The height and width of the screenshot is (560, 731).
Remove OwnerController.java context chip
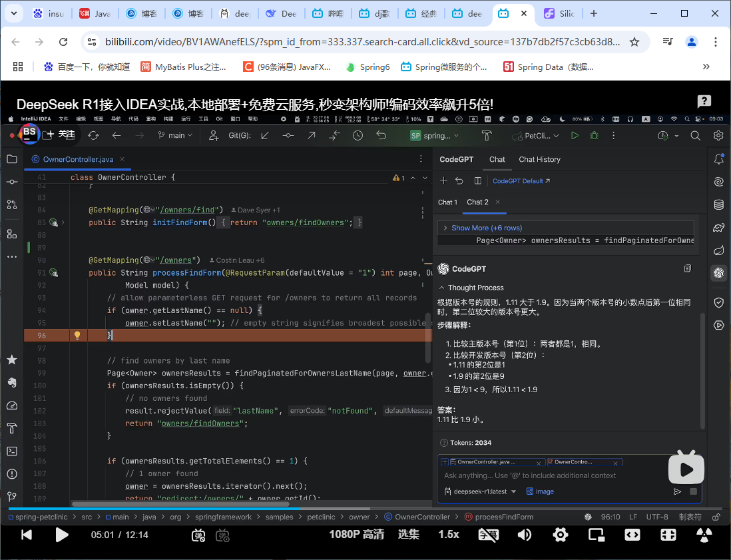pyautogui.click(x=539, y=463)
